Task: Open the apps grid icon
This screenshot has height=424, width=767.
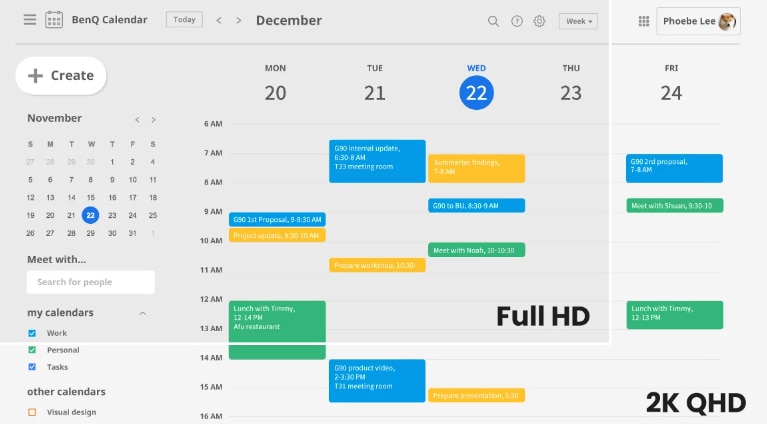Action: coord(643,21)
